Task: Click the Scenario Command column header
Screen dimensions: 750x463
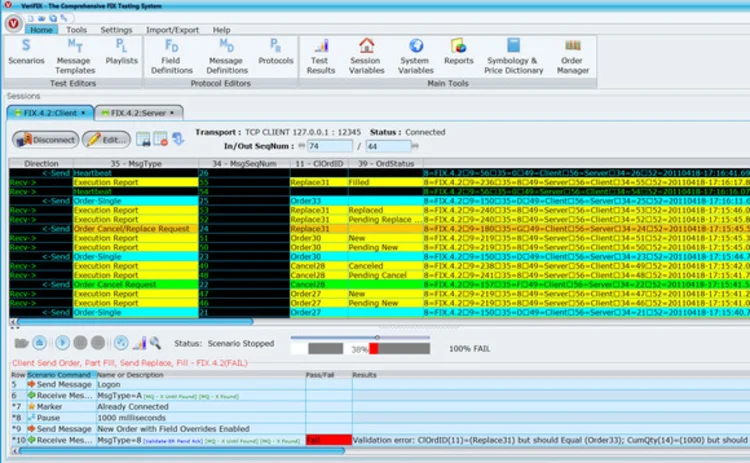Action: click(x=61, y=375)
